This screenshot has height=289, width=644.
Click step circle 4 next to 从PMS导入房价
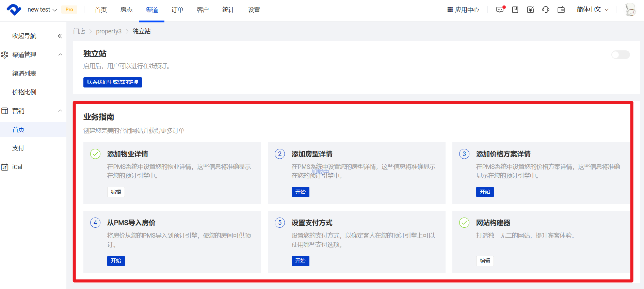coord(95,223)
